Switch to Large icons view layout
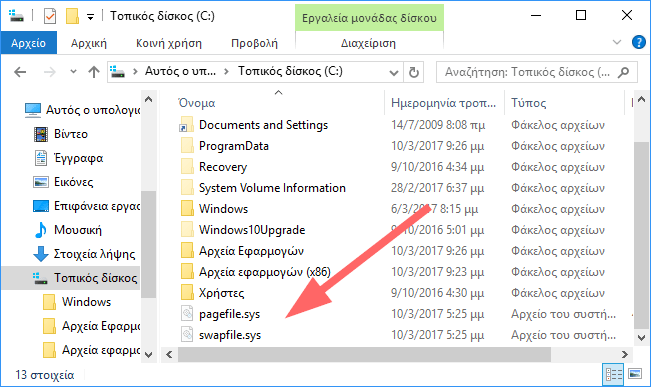651x387 pixels. pos(635,375)
